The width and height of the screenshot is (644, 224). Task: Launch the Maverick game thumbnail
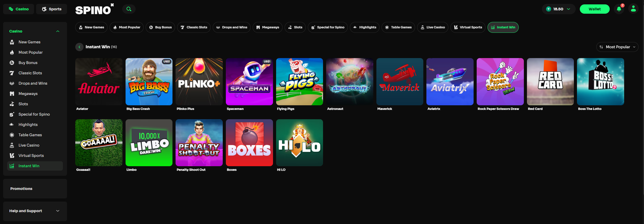click(400, 82)
